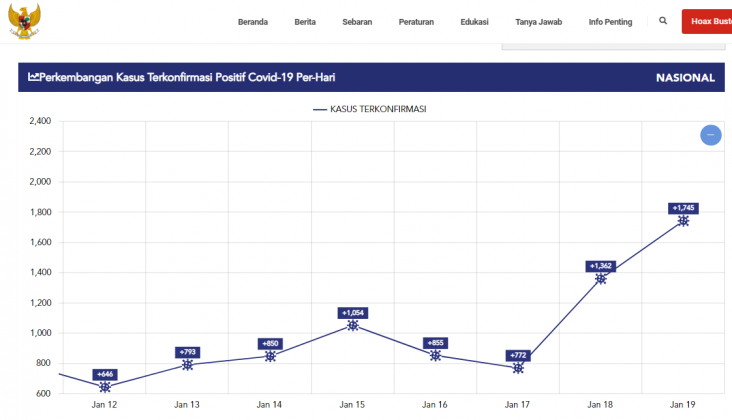Click the search magnifier icon in navbar
This screenshot has width=732, height=420.
(x=663, y=21)
